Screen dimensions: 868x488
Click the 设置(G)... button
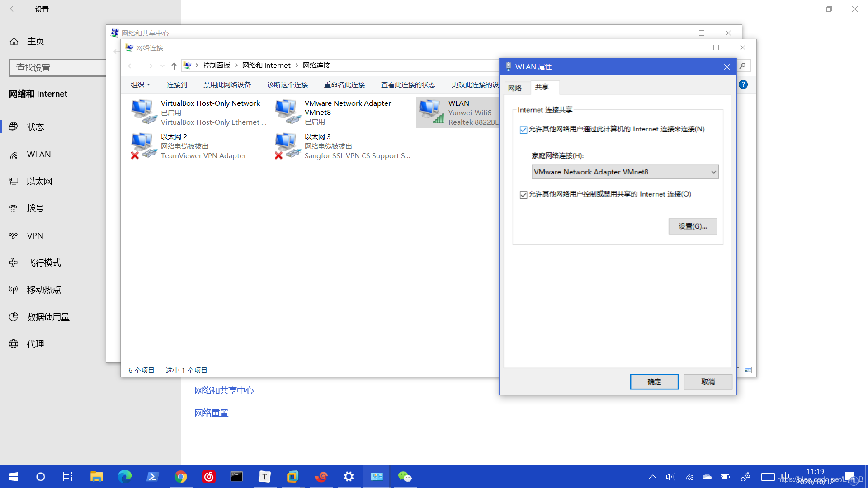click(x=692, y=226)
